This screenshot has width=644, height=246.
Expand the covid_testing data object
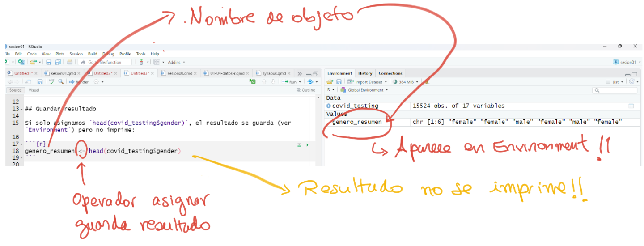point(329,106)
